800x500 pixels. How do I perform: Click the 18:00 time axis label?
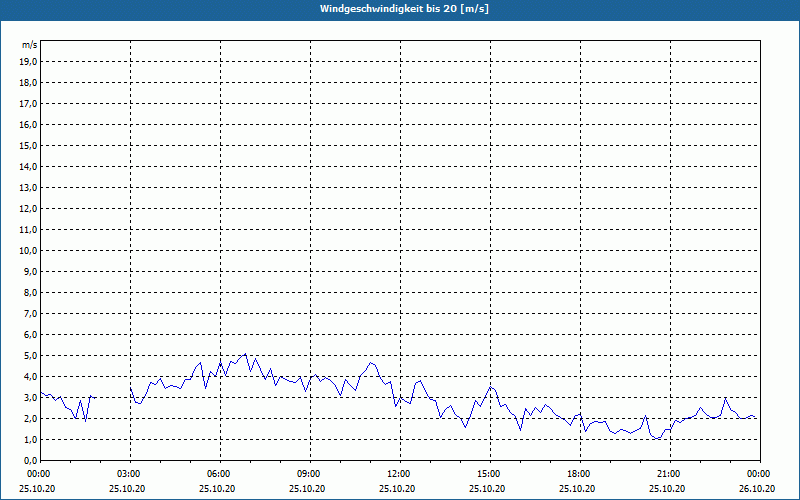(580, 474)
